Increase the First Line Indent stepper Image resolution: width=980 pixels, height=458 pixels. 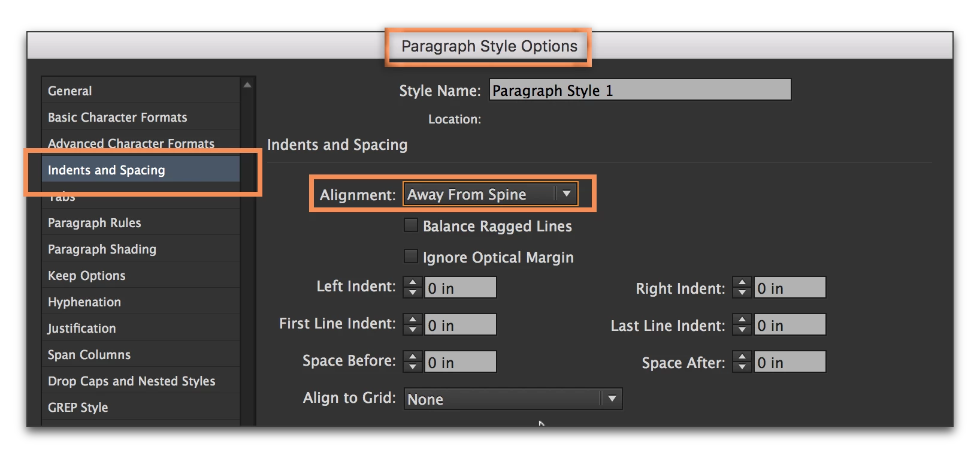coord(412,320)
